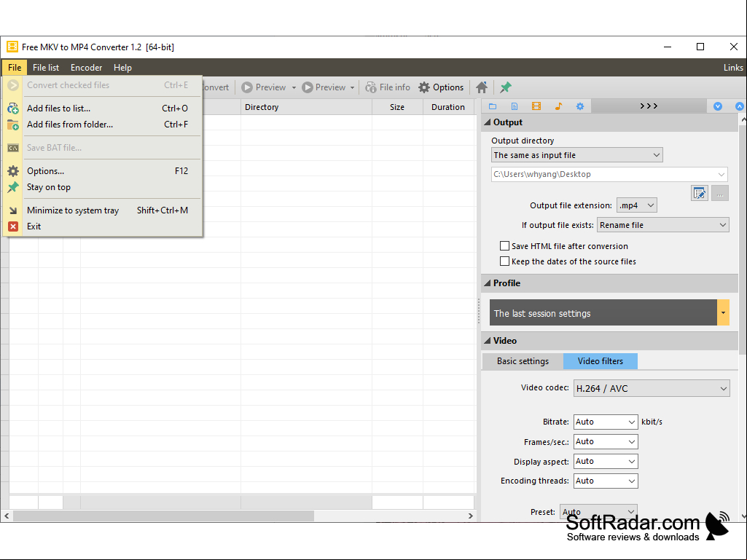Click the Links button in menu bar
Viewport: 747px width, 560px height.
tap(733, 68)
